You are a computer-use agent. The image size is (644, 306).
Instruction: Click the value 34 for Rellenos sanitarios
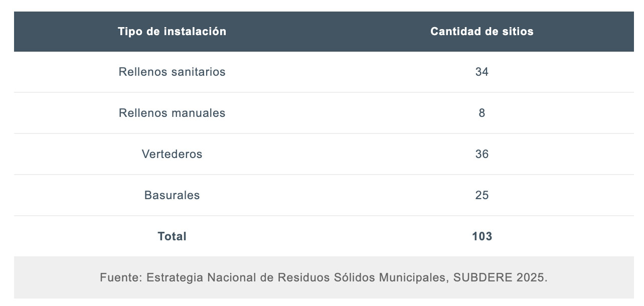click(x=481, y=72)
